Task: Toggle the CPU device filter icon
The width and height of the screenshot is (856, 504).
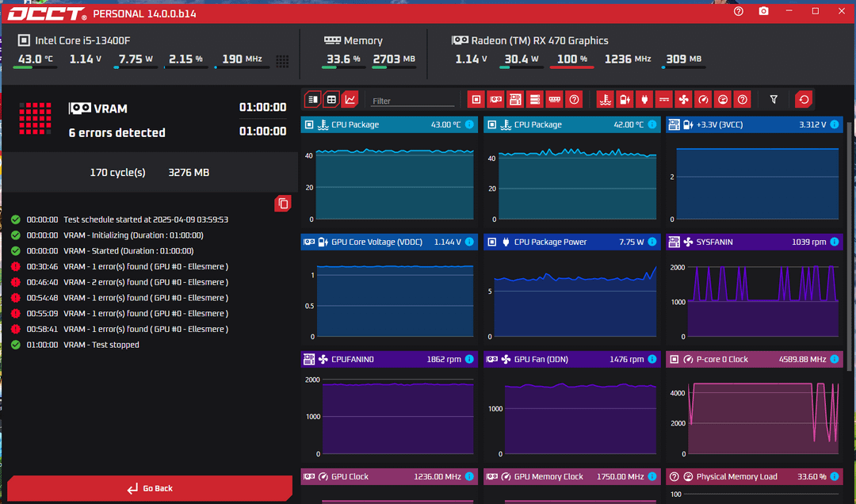Action: (x=476, y=99)
